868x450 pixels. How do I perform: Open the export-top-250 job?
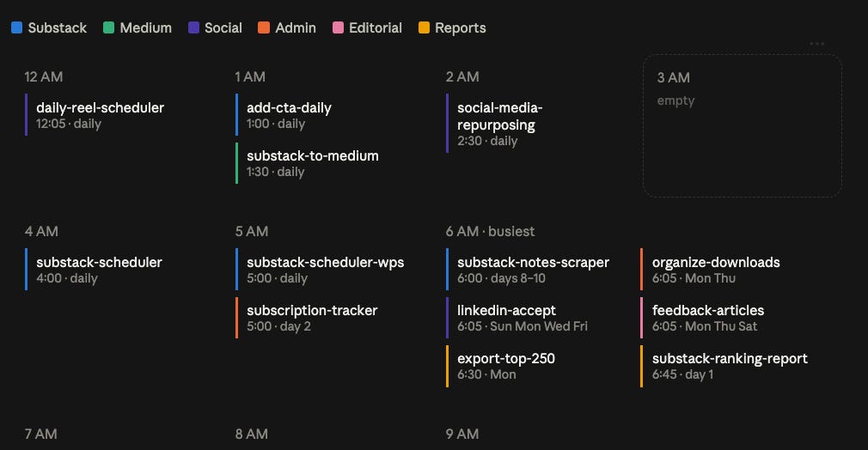(x=501, y=366)
